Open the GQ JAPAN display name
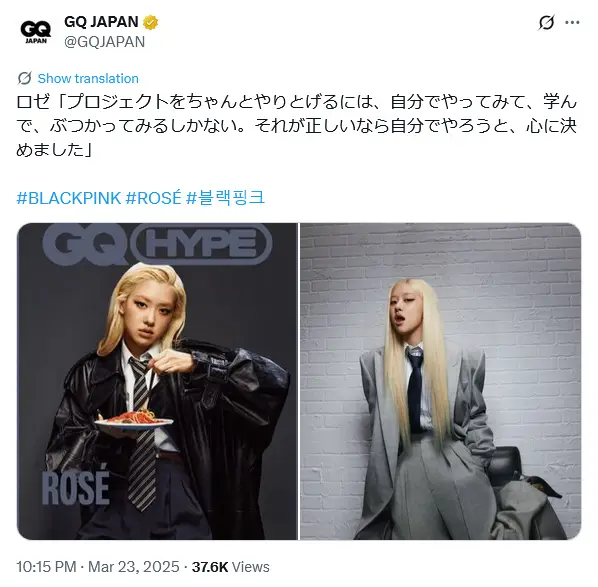The height and width of the screenshot is (587, 598). (x=101, y=22)
